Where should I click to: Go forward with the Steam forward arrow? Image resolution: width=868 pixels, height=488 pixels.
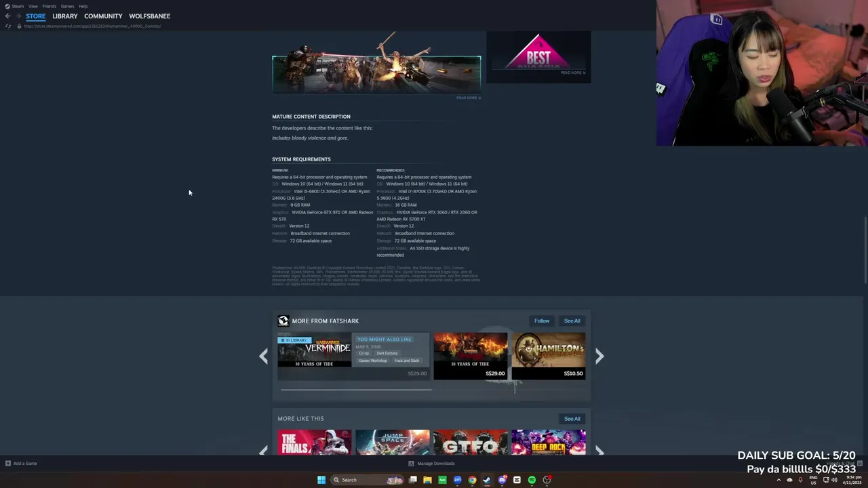(18, 16)
